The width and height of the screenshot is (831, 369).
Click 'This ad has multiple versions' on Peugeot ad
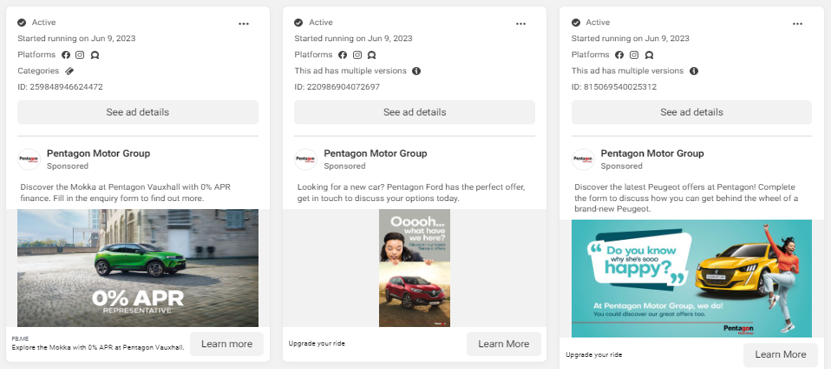(627, 71)
